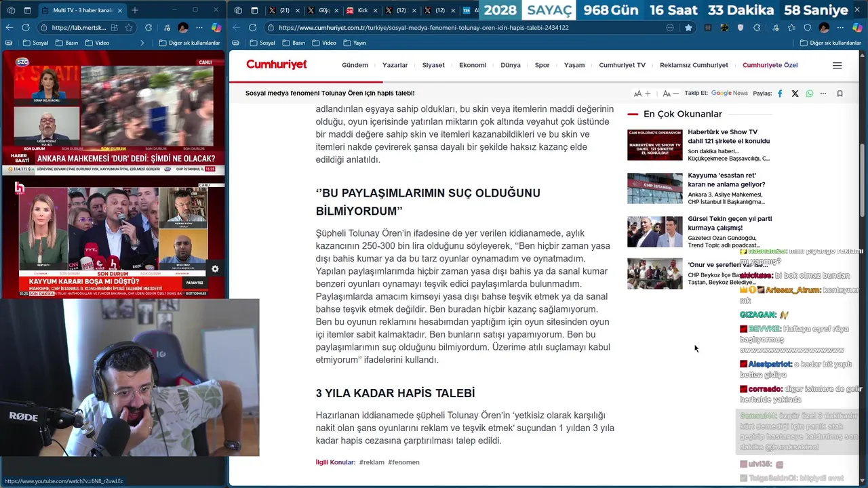Open the Basın bookmark folder in right window
Viewport: 868px width, 488px height.
(294, 43)
